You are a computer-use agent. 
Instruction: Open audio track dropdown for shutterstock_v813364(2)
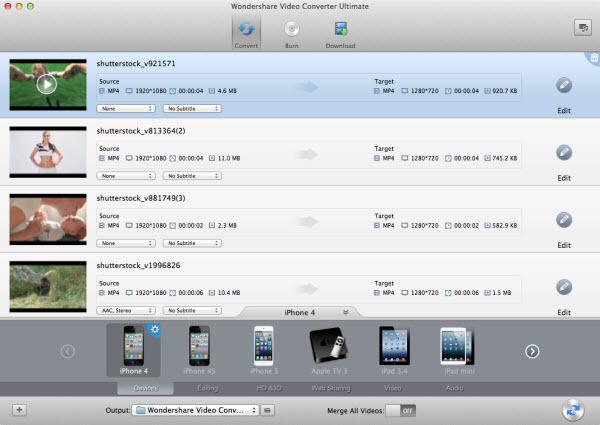pyautogui.click(x=126, y=176)
